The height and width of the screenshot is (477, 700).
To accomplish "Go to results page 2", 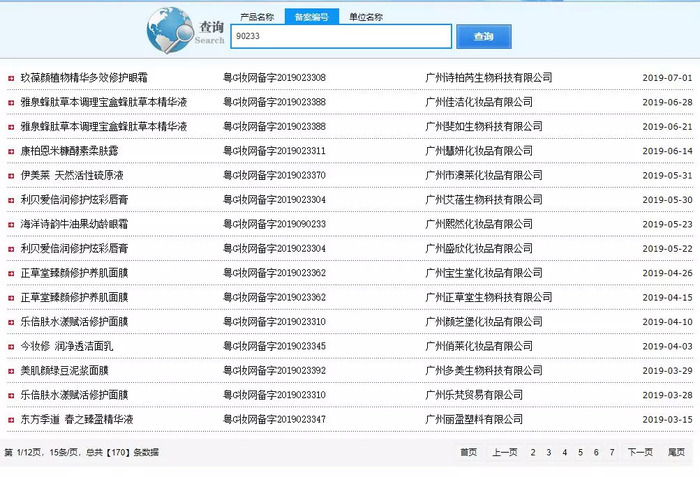I will [x=533, y=452].
